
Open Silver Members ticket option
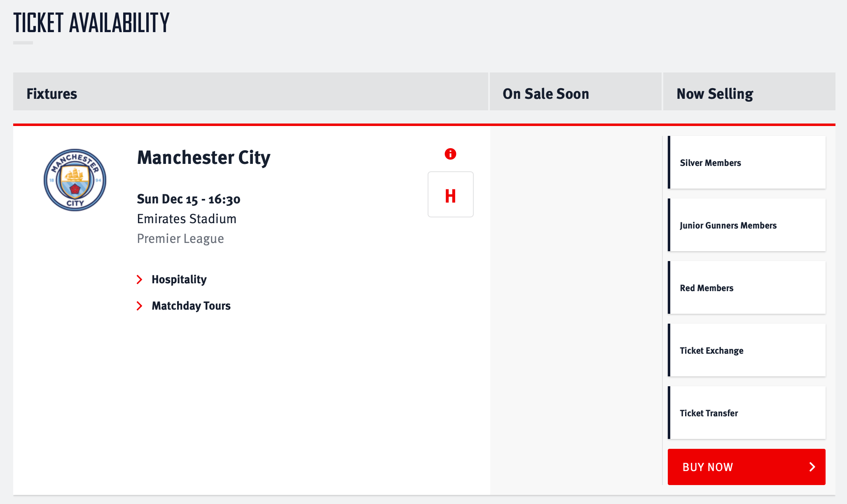click(x=747, y=163)
